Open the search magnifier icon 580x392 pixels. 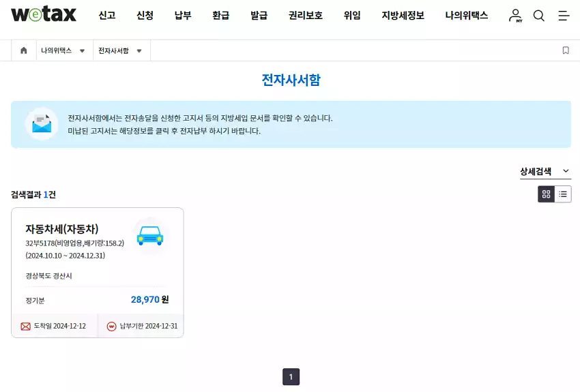539,16
